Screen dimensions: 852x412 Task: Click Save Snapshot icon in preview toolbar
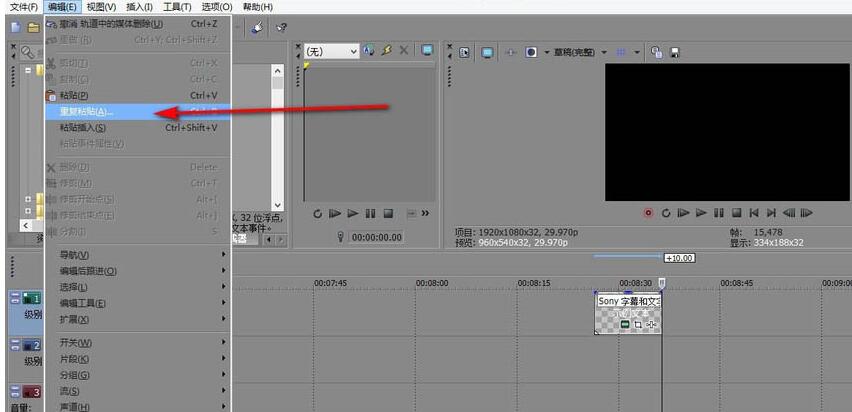676,52
